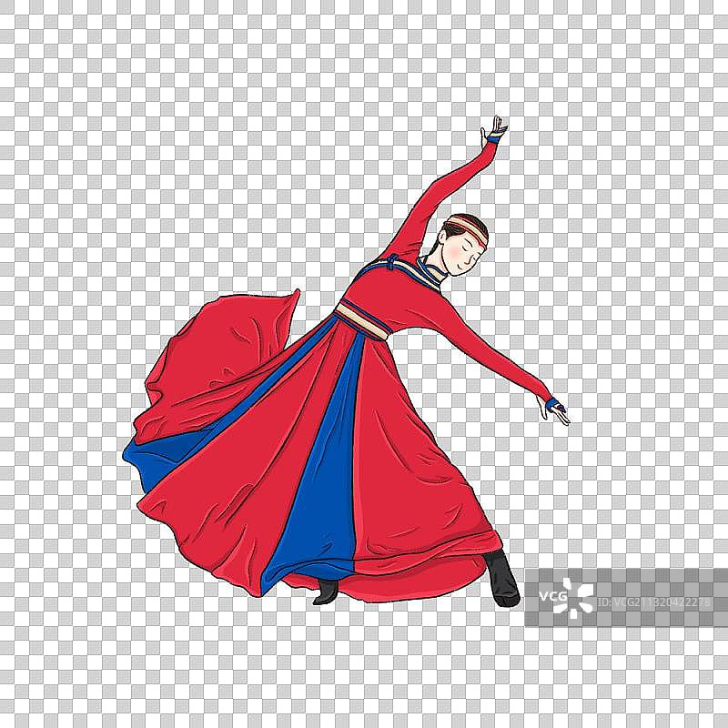
Task: Click the blue cuff on the raised arm
Action: click(493, 139)
